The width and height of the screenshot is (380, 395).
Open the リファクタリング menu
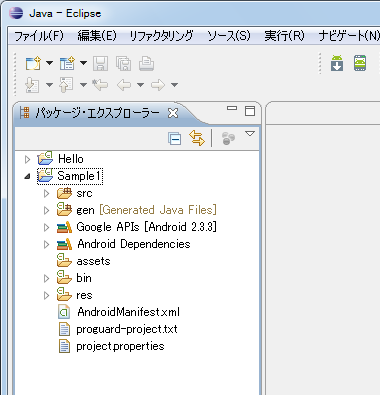pyautogui.click(x=161, y=35)
